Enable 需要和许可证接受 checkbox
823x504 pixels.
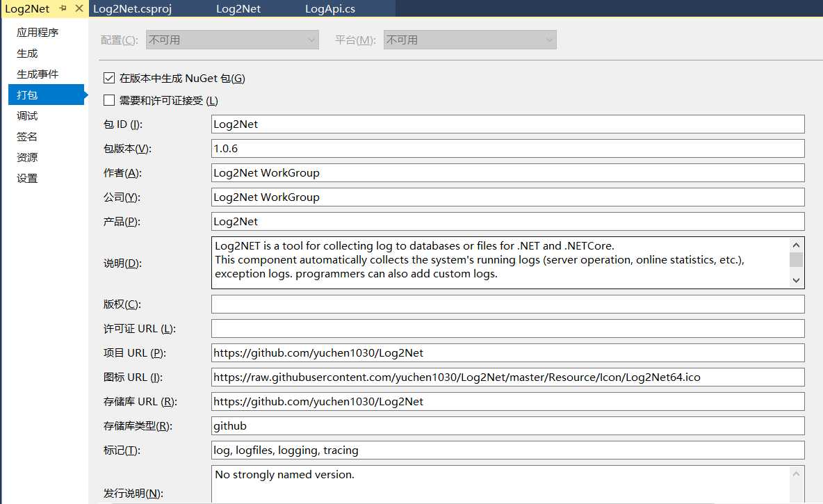tap(109, 100)
